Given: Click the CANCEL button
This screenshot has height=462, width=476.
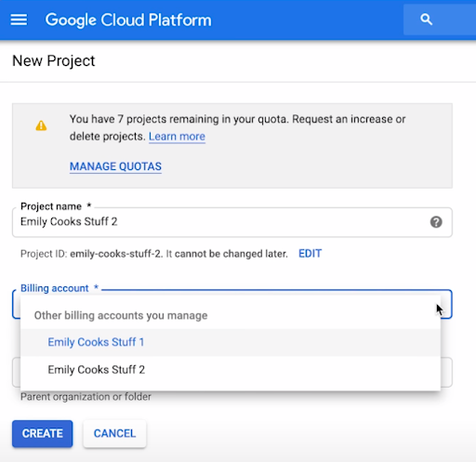Looking at the screenshot, I should point(114,433).
